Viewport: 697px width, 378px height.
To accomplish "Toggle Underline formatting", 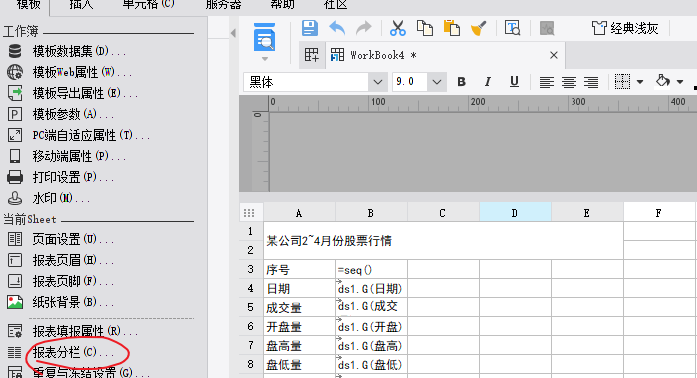I will point(514,82).
